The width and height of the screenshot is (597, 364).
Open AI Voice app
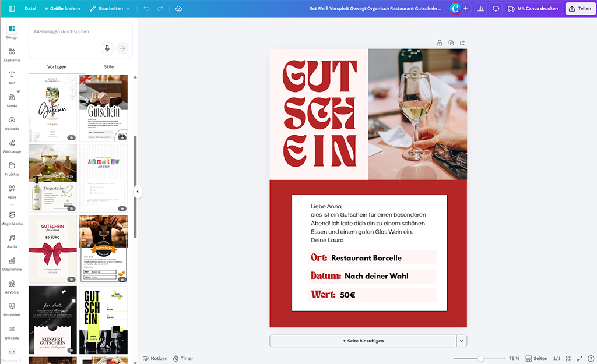coord(12,287)
